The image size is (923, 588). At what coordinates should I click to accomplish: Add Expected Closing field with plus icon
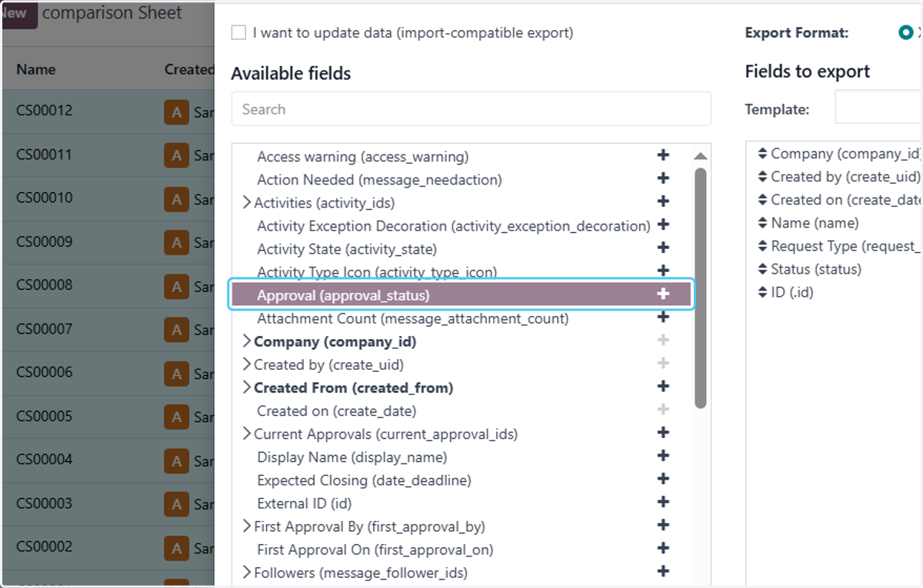click(x=663, y=478)
